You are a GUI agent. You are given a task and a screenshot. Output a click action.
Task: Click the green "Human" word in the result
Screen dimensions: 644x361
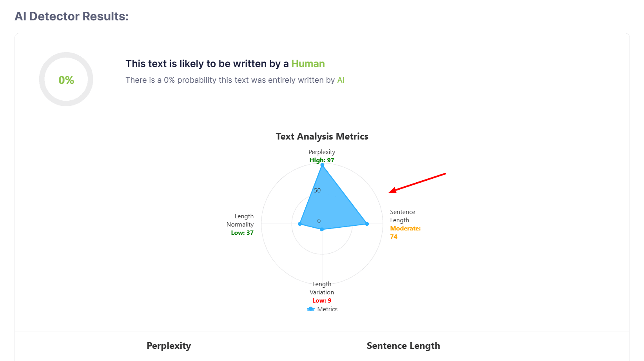click(308, 64)
